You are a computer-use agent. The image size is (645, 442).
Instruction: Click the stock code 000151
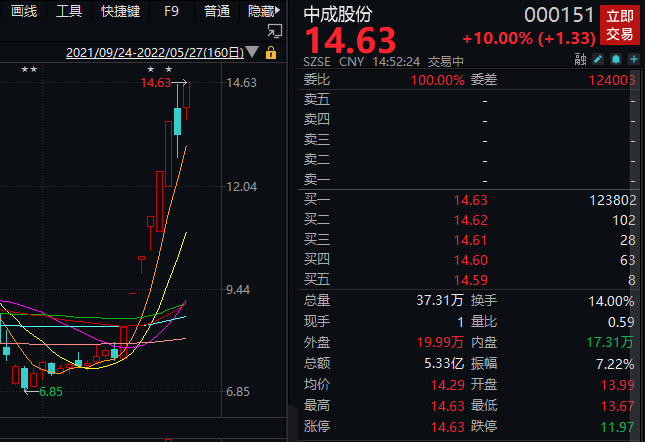pos(559,15)
